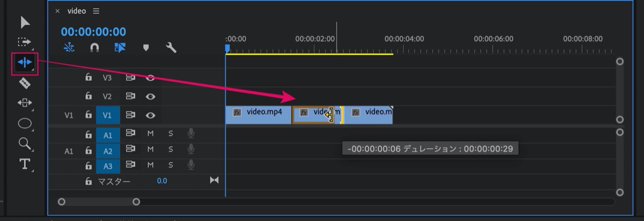The image size is (644, 221).
Task: Solo audio track A3
Action: 171,165
